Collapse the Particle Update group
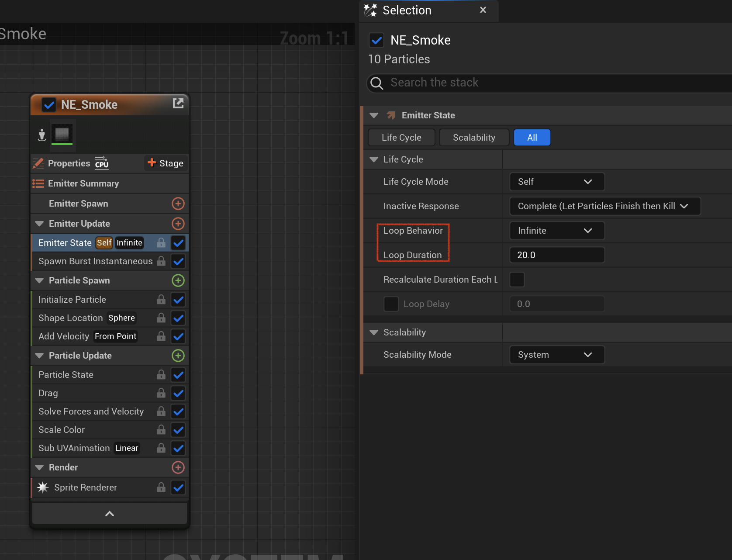732x560 pixels. [x=39, y=356]
